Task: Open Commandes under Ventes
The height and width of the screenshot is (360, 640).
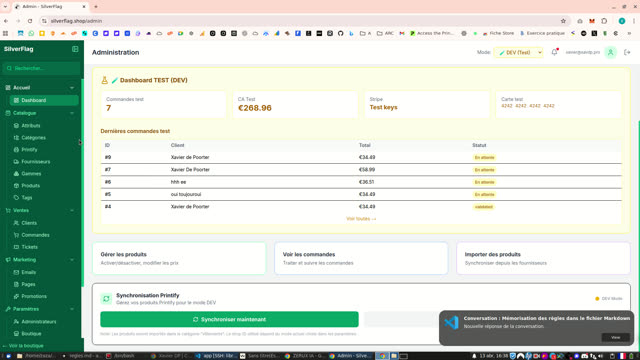Action: click(x=35, y=235)
